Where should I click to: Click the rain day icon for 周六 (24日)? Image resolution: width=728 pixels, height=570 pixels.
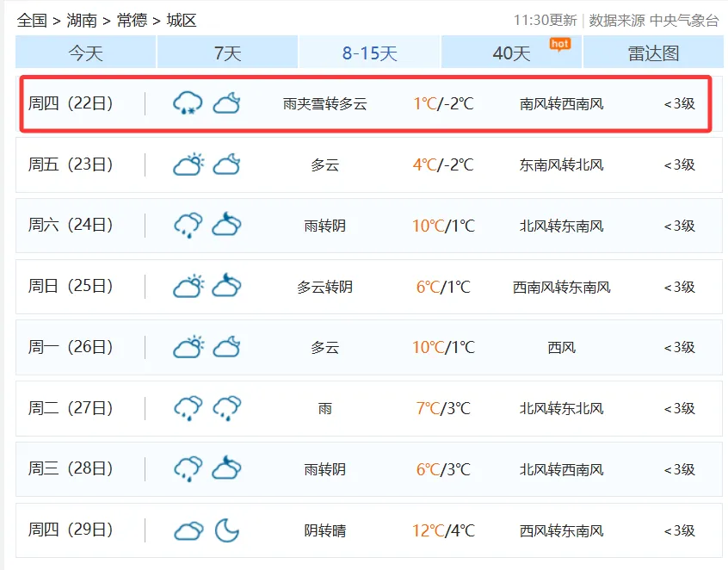pyautogui.click(x=188, y=226)
